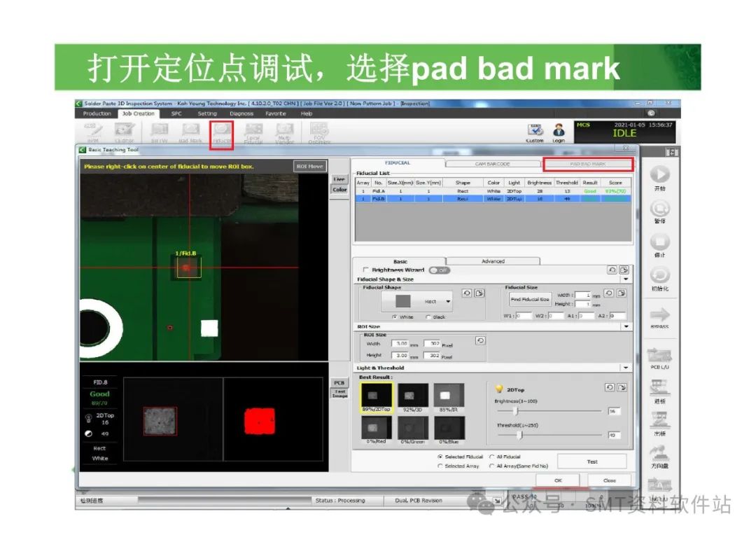This screenshot has height=535, width=756.
Task: Open the SPC menu
Action: (x=176, y=114)
